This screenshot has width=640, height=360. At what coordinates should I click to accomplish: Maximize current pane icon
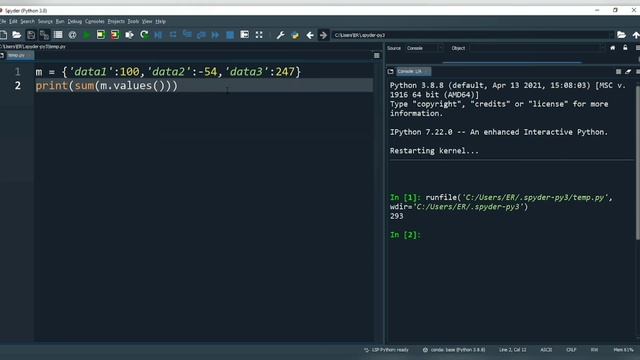click(244, 35)
